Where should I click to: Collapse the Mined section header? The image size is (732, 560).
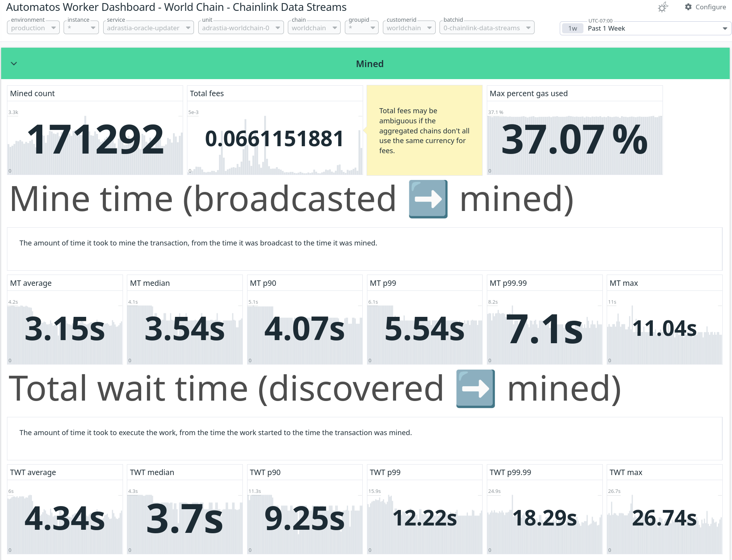tap(14, 64)
